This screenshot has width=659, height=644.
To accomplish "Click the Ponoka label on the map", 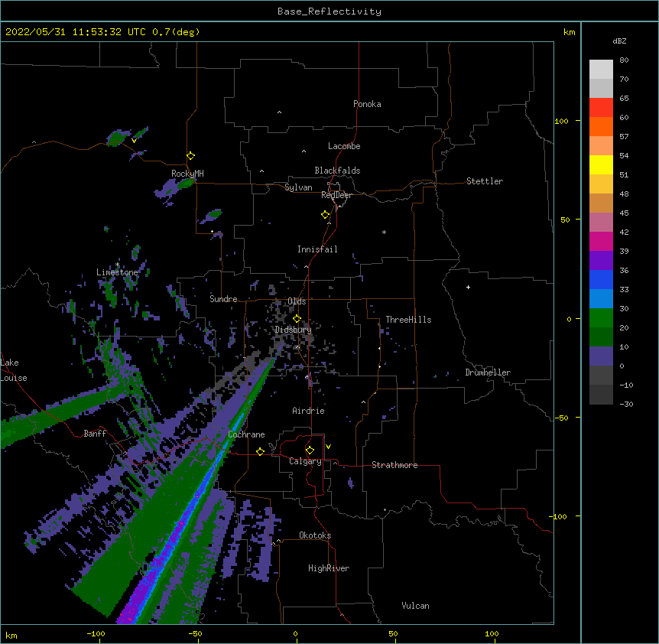I will point(367,104).
